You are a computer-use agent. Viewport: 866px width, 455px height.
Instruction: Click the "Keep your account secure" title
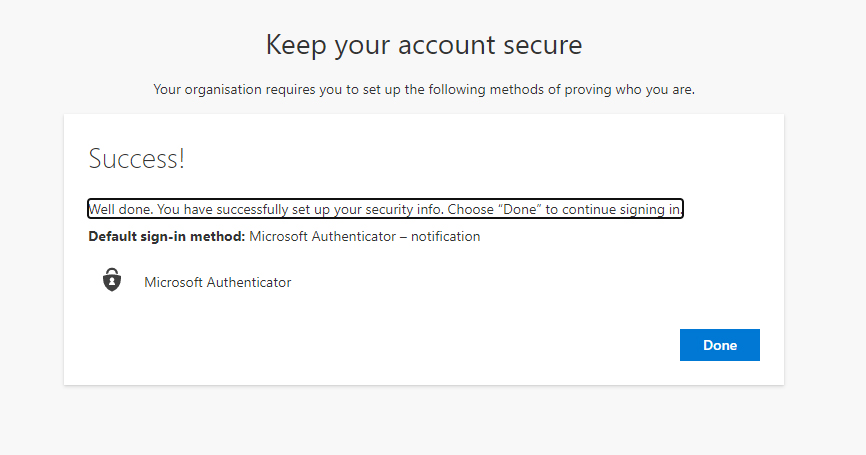[x=423, y=45]
